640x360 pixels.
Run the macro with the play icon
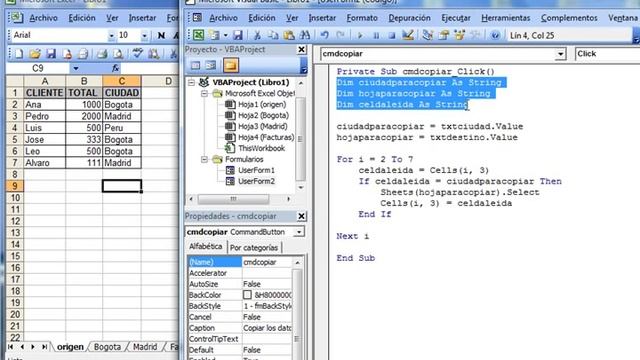[360, 36]
